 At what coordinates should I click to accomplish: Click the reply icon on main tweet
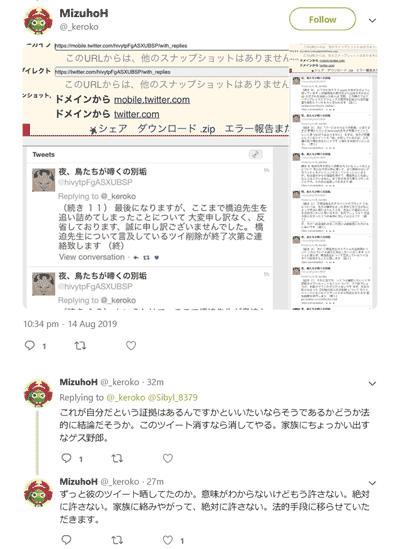(x=30, y=346)
